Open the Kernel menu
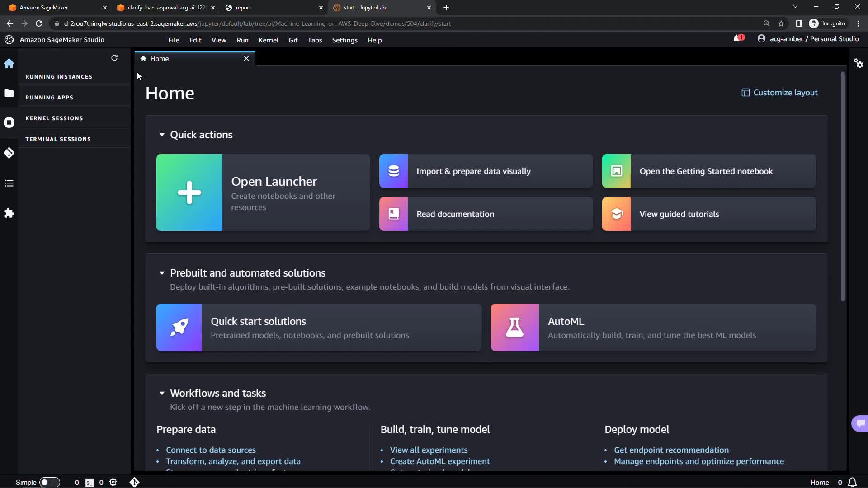The width and height of the screenshot is (868, 488). click(268, 40)
